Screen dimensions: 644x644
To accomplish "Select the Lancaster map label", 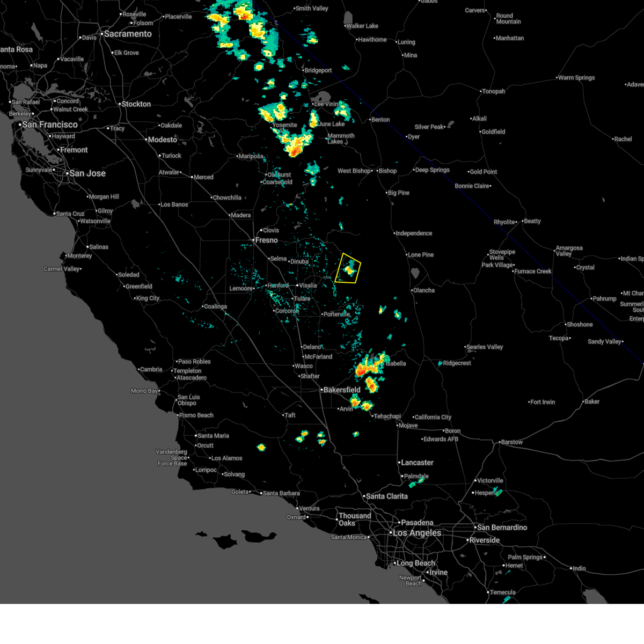I will tap(417, 463).
